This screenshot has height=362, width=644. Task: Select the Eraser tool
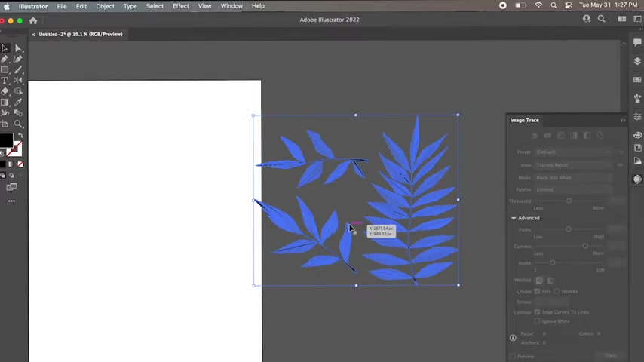click(x=5, y=91)
